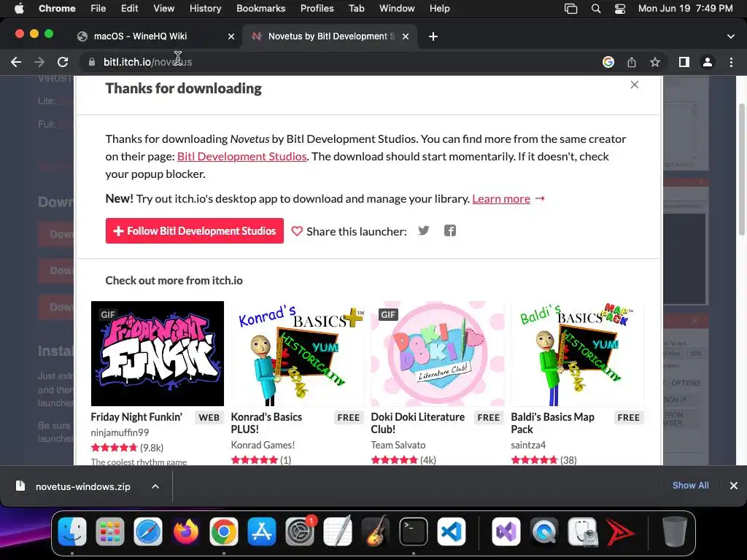Open a new tab with plus button
Image resolution: width=747 pixels, height=560 pixels.
[433, 36]
